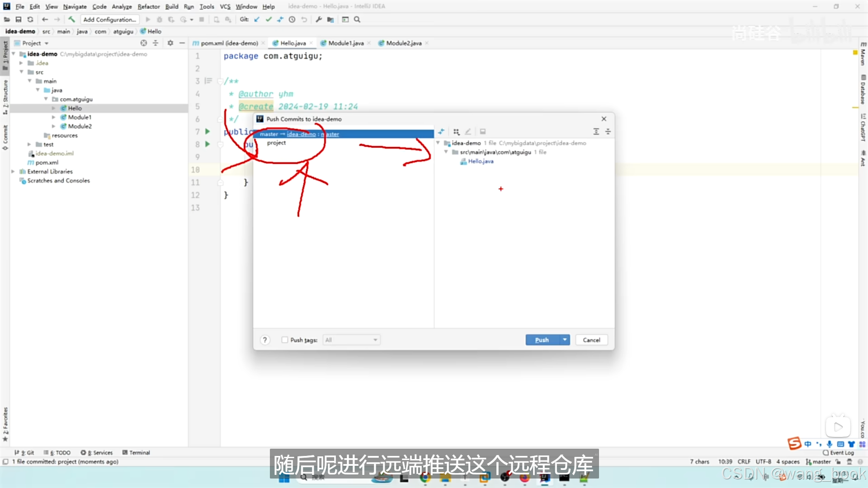Click the search everywhere magnifier icon
The image size is (868, 488).
tap(357, 19)
